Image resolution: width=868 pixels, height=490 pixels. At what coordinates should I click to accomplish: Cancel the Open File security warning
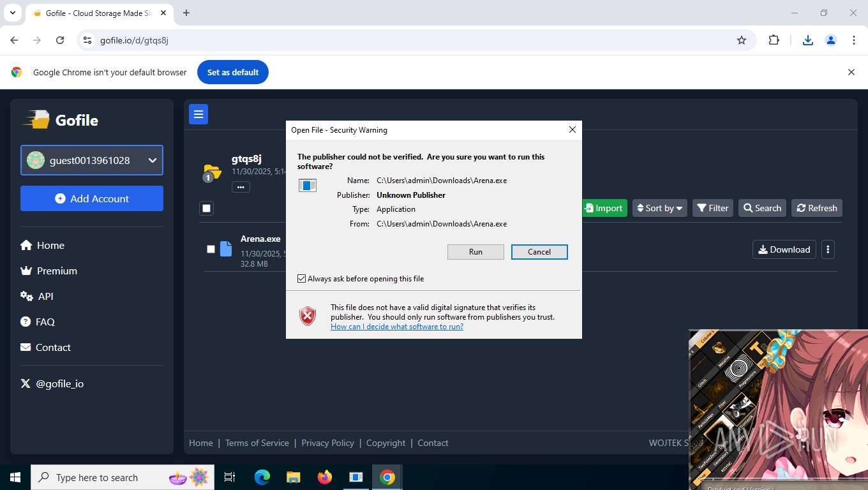click(x=539, y=252)
